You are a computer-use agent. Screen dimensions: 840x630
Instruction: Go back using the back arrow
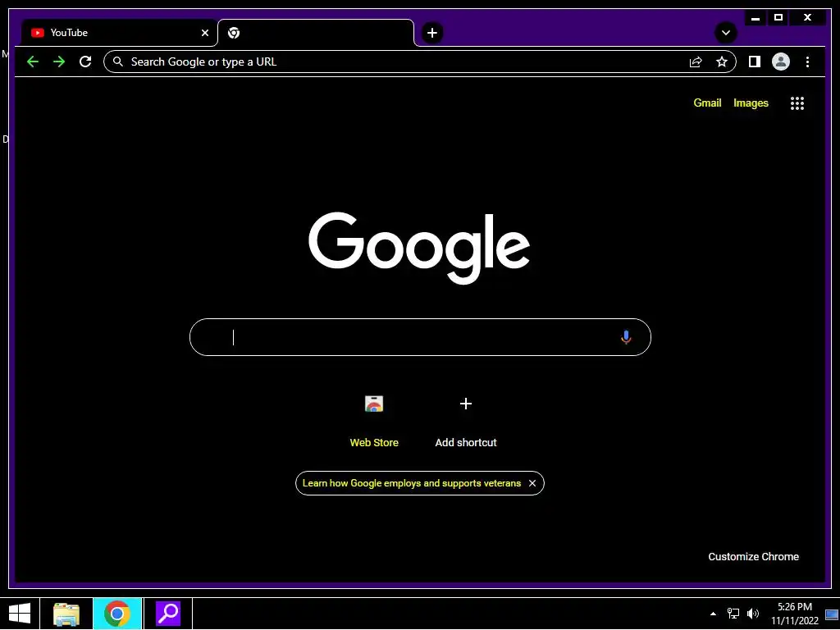click(33, 62)
